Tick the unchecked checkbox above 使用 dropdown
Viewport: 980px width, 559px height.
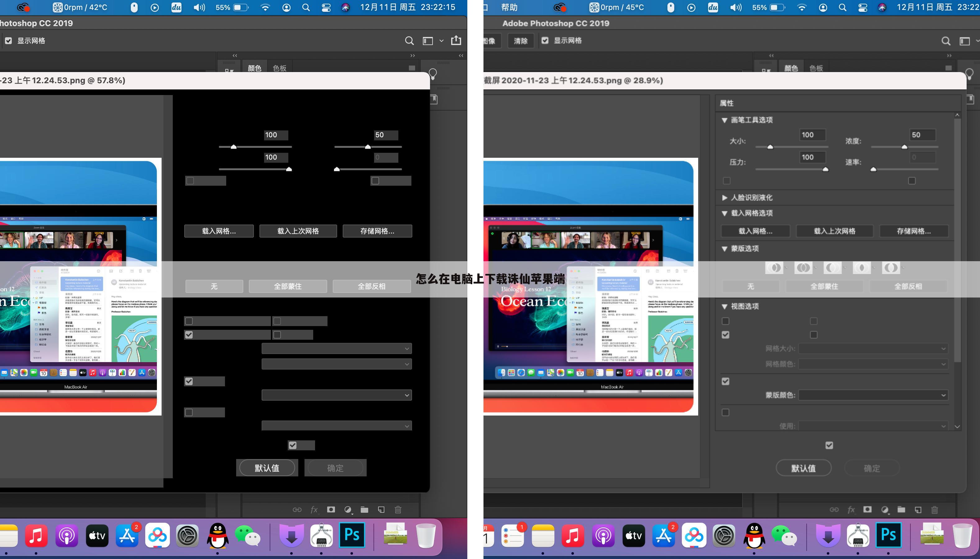pos(726,412)
